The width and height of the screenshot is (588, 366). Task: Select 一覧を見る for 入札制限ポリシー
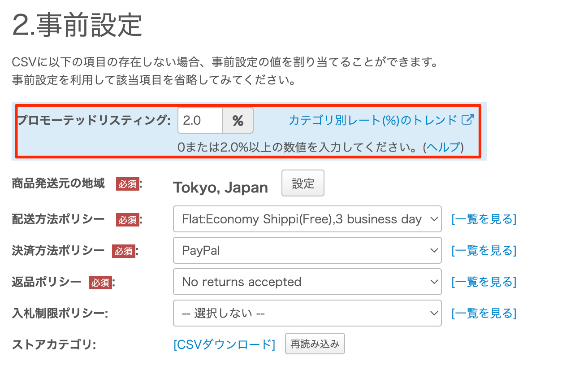484,313
